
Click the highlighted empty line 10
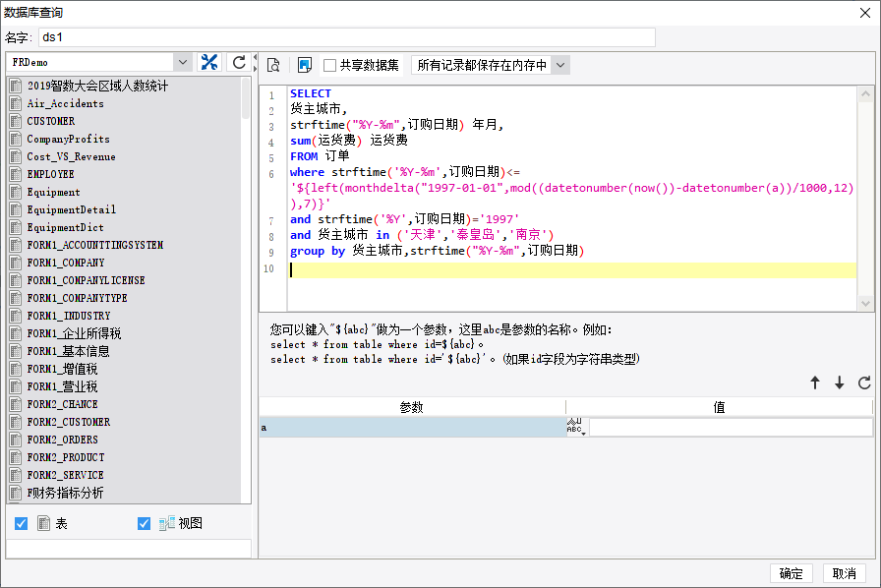[x=572, y=269]
